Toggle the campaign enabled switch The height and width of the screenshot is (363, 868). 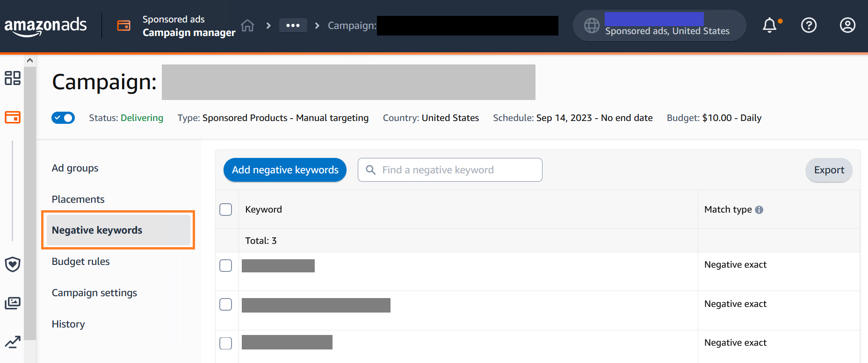click(63, 118)
